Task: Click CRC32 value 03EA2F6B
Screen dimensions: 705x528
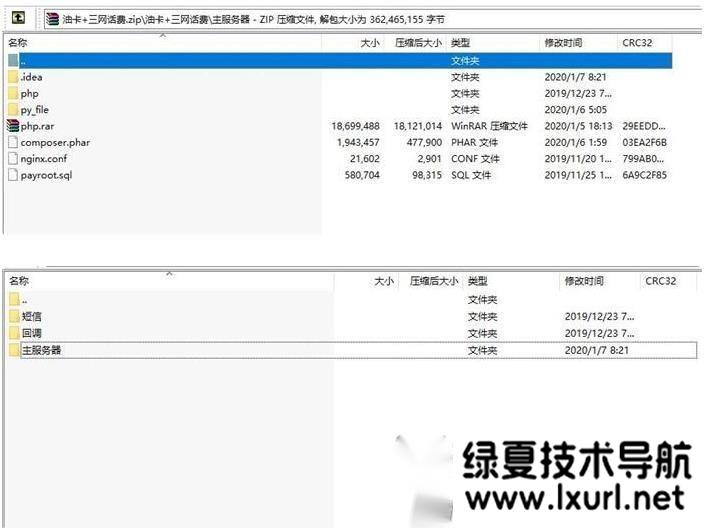Action: pyautogui.click(x=644, y=142)
